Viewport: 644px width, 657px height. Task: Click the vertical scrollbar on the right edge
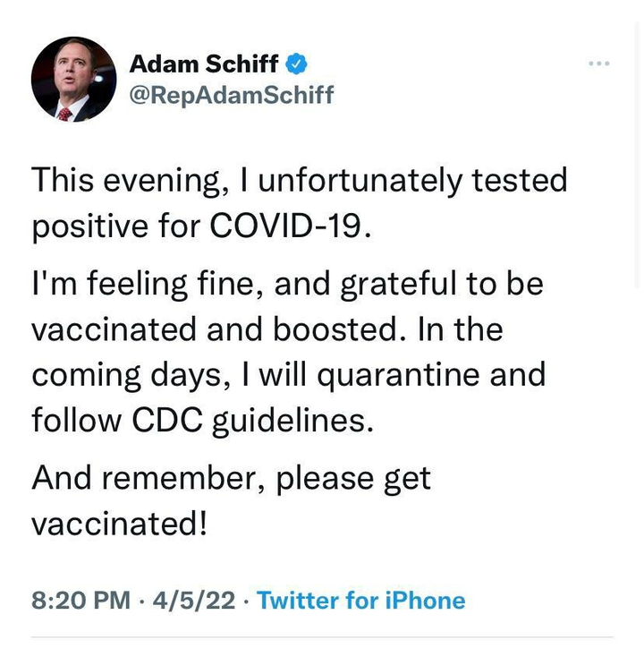point(637,155)
